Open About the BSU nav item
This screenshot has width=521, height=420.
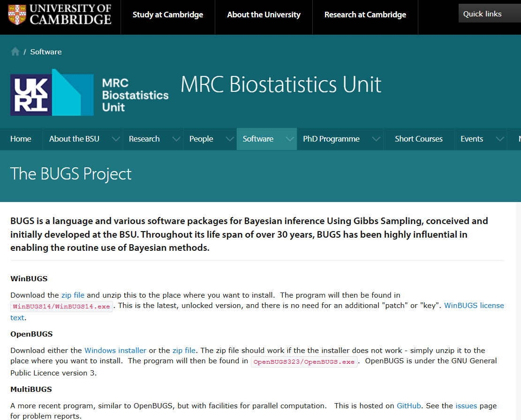pyautogui.click(x=74, y=139)
